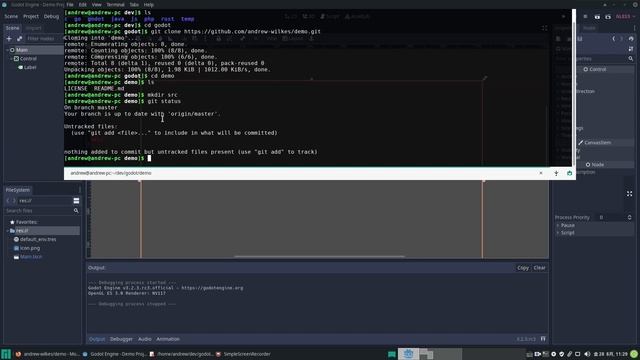The width and height of the screenshot is (640, 360).
Task: Select the Label node in scene tree
Action: click(30, 67)
